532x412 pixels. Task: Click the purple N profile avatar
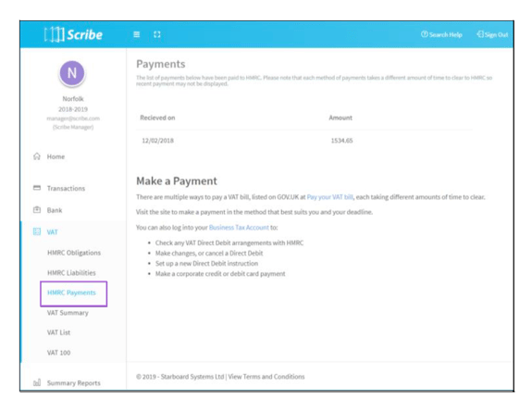click(x=72, y=73)
